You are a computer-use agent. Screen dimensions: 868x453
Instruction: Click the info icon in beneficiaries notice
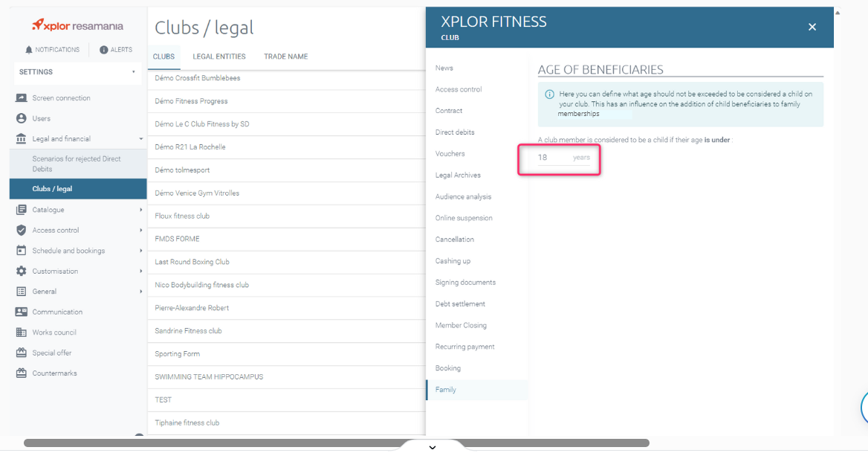coord(550,94)
